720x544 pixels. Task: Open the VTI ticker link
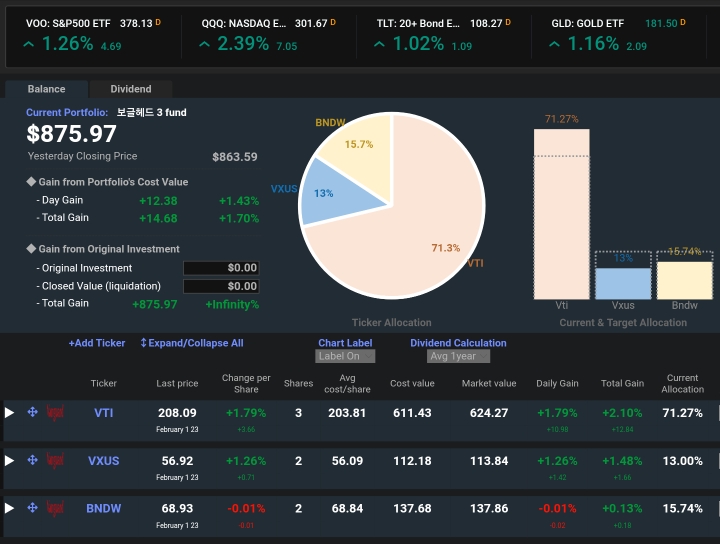(104, 413)
